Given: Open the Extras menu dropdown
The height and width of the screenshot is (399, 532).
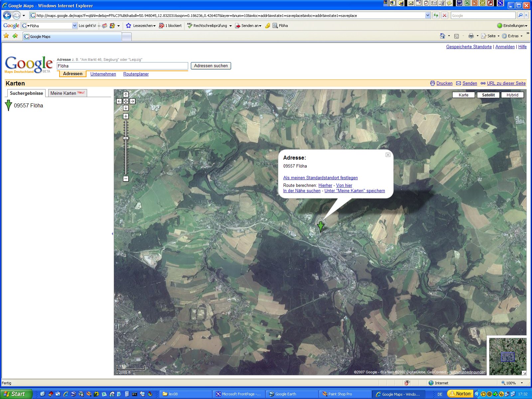Looking at the screenshot, I should pos(512,36).
